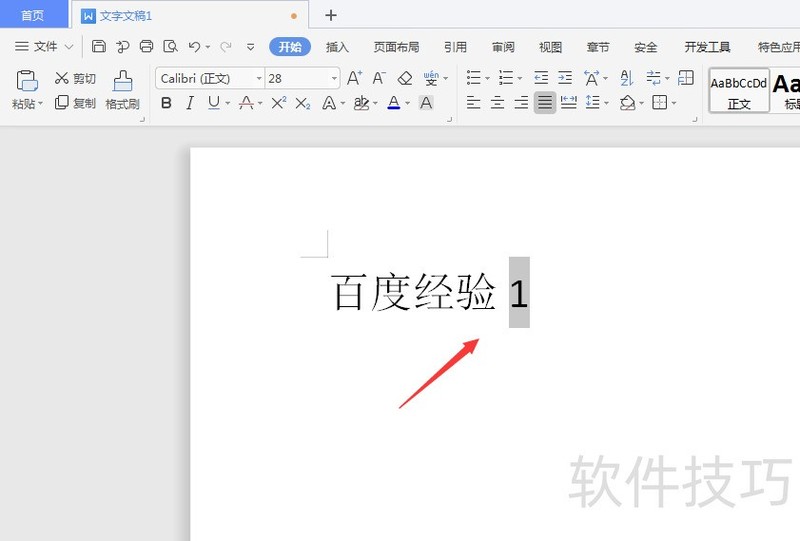800x541 pixels.
Task: Expand the Paste options arrow
Action: click(40, 104)
